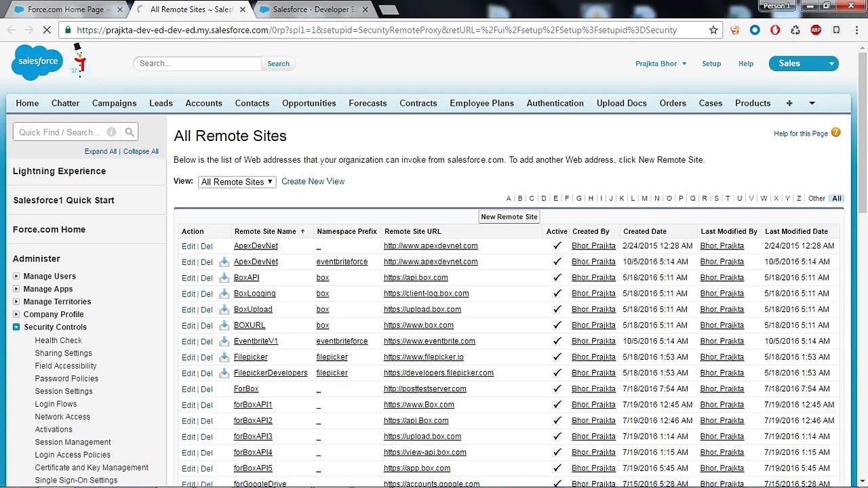The width and height of the screenshot is (868, 488).
Task: Click the Quick Find search magnifier icon
Action: tap(130, 132)
